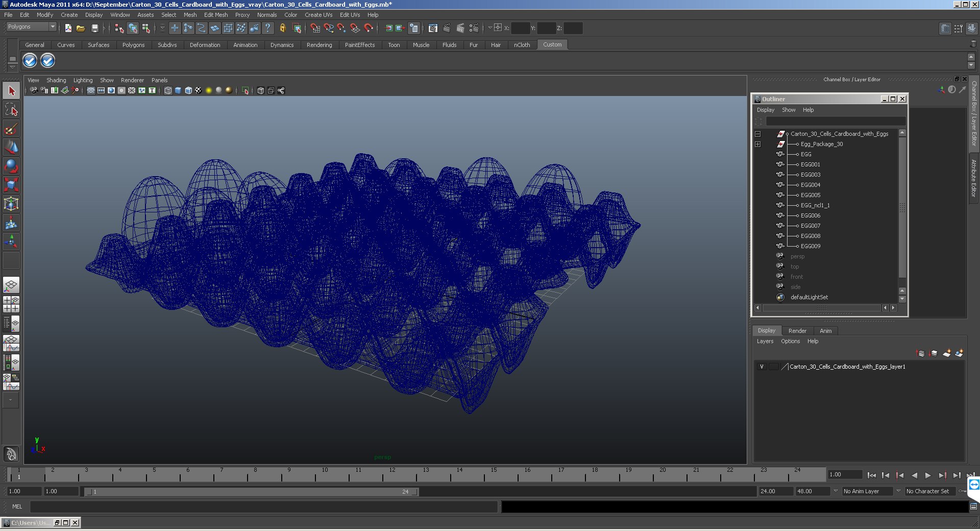Collapse the Carton_30_Cells_Cardboard_with_Eggs group
Image resolution: width=980 pixels, height=531 pixels.
pyautogui.click(x=758, y=134)
